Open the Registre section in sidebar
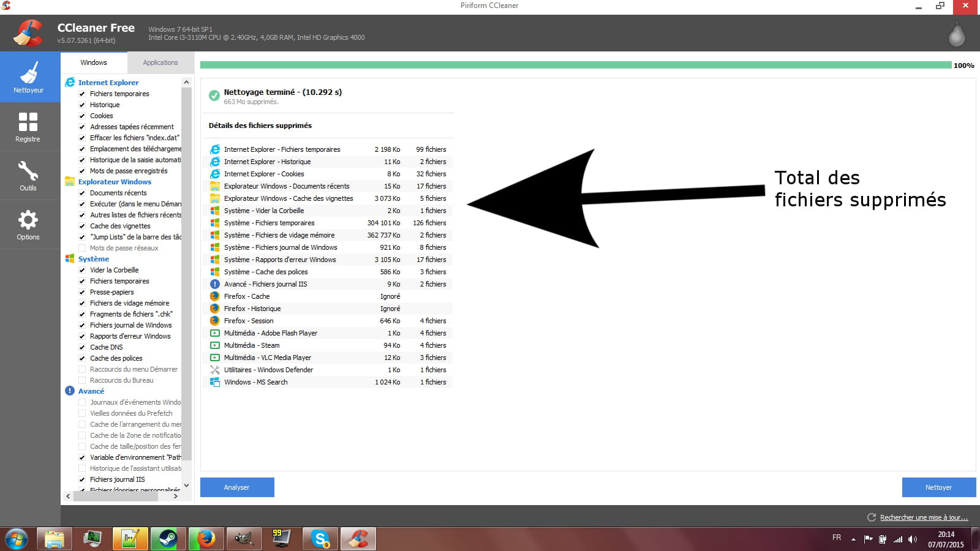Image resolution: width=980 pixels, height=551 pixels. pyautogui.click(x=28, y=127)
